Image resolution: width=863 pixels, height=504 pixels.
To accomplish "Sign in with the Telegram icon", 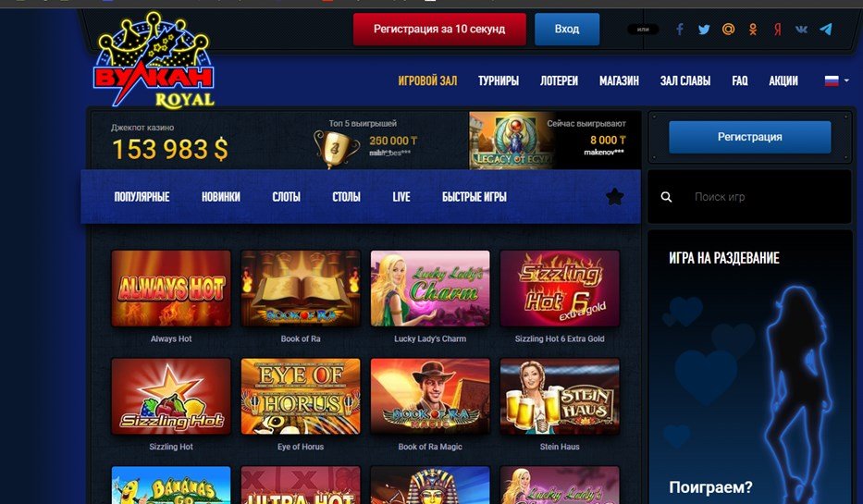I will click(826, 30).
